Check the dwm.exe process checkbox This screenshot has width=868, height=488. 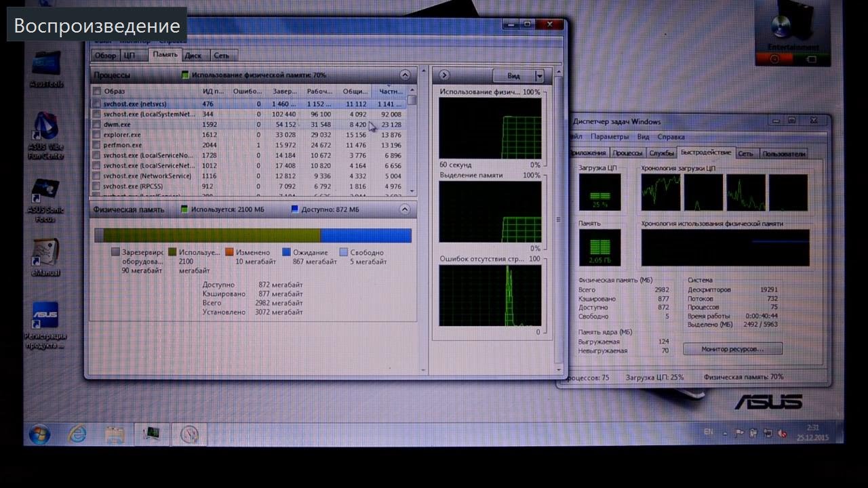97,124
